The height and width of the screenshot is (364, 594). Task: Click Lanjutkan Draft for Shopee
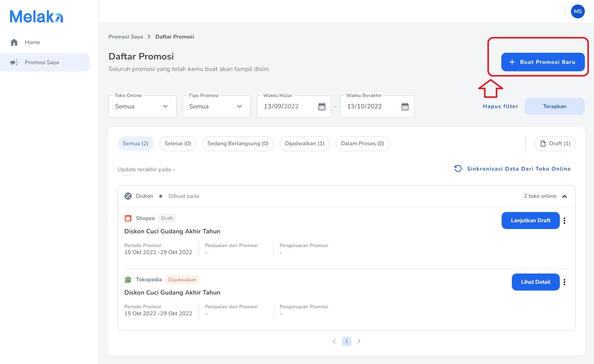(530, 221)
